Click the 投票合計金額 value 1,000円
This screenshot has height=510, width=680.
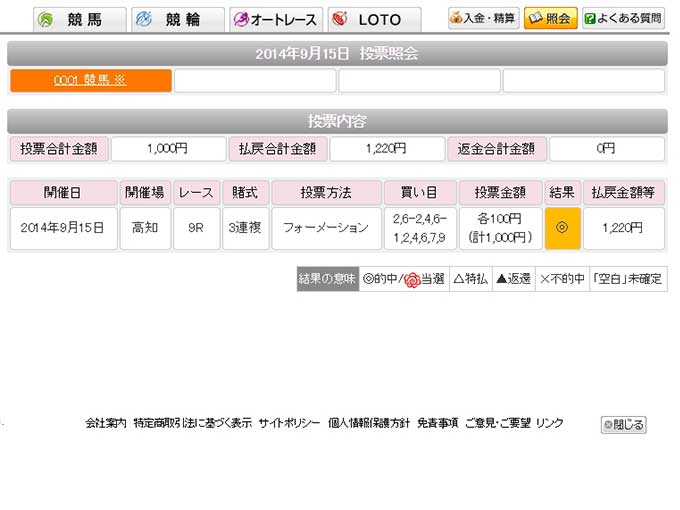[168, 149]
